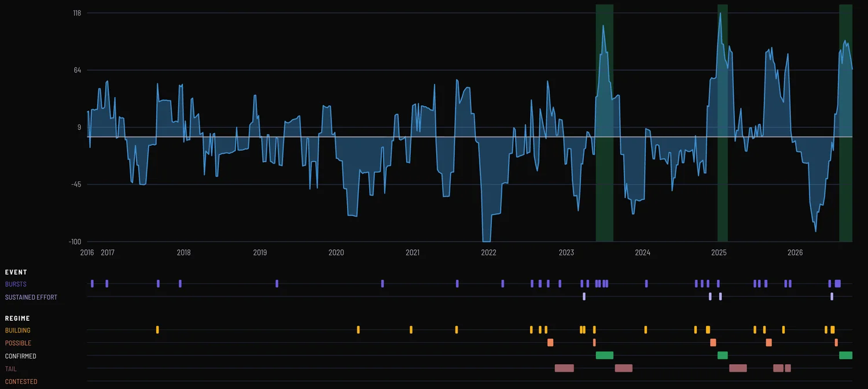Click the Bursts marker in early 2024

click(646, 284)
